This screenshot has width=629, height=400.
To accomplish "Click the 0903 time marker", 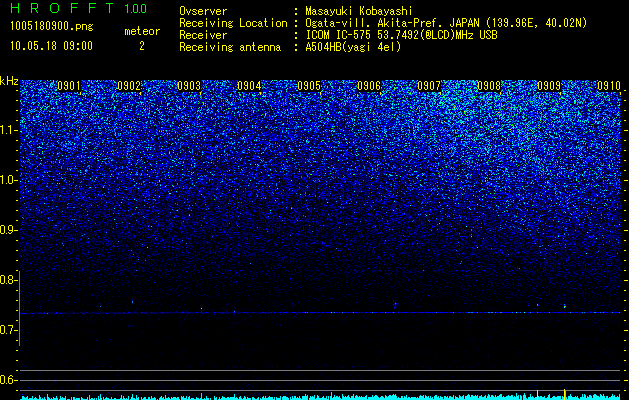I will click(x=189, y=86).
